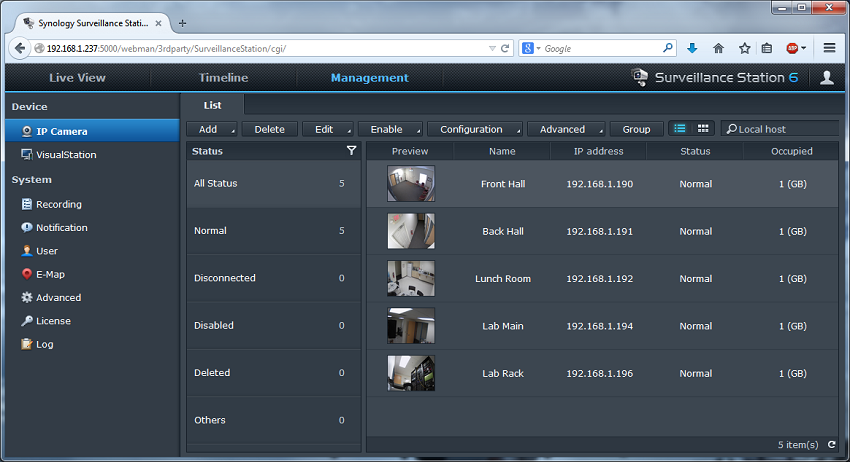Click the Google search magnifier
The height and width of the screenshot is (462, 850).
pyautogui.click(x=668, y=48)
